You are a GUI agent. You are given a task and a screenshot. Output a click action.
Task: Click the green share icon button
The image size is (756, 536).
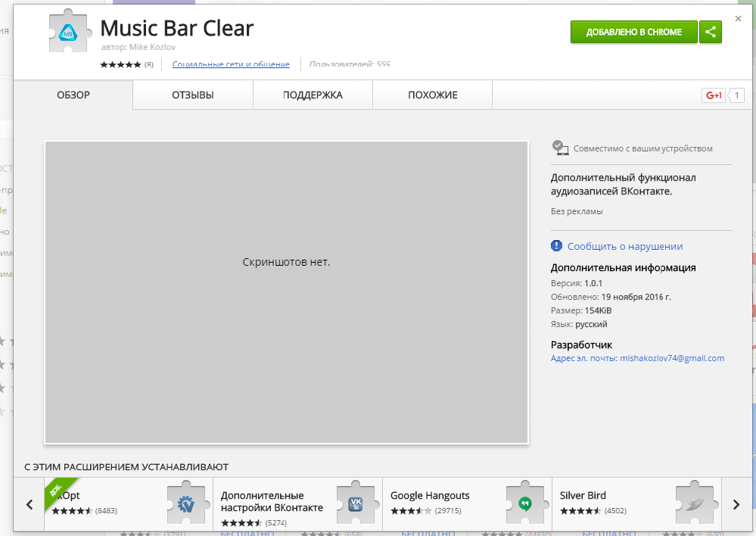click(x=711, y=32)
